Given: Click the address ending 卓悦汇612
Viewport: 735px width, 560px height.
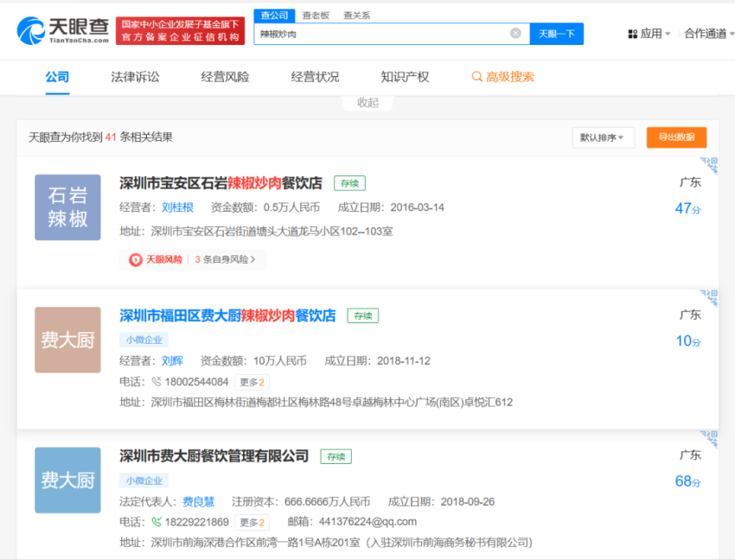Looking at the screenshot, I should pyautogui.click(x=331, y=402).
